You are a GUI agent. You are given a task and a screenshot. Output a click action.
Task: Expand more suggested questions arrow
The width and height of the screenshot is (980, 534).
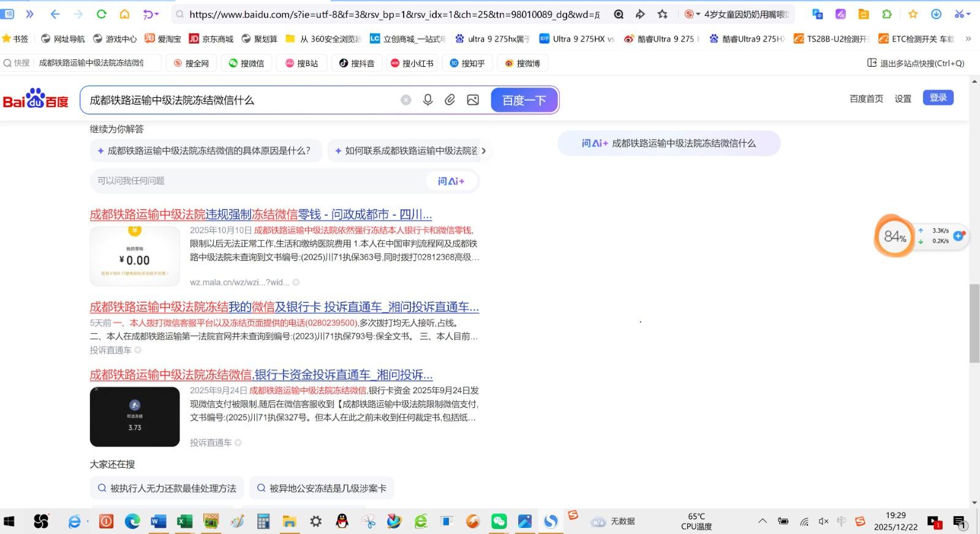pyautogui.click(x=484, y=151)
